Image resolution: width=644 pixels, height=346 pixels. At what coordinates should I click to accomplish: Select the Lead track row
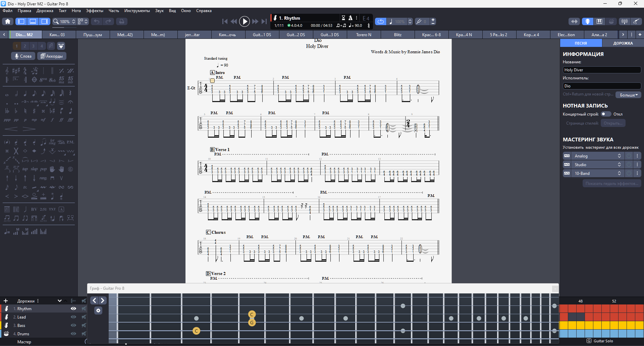[x=44, y=317]
